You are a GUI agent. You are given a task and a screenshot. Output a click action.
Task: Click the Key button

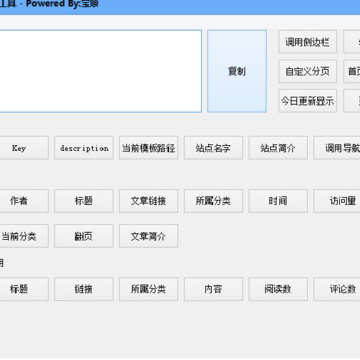pos(23,148)
